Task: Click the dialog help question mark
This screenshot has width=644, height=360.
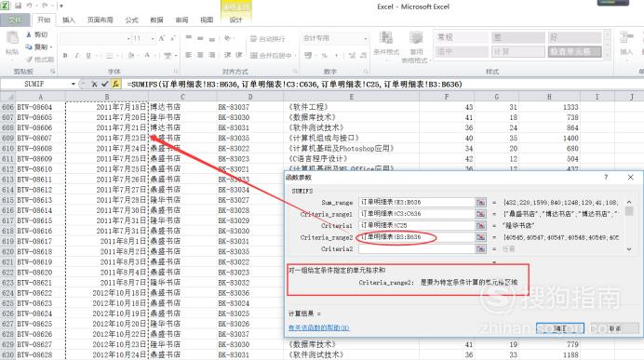Action: (606, 177)
